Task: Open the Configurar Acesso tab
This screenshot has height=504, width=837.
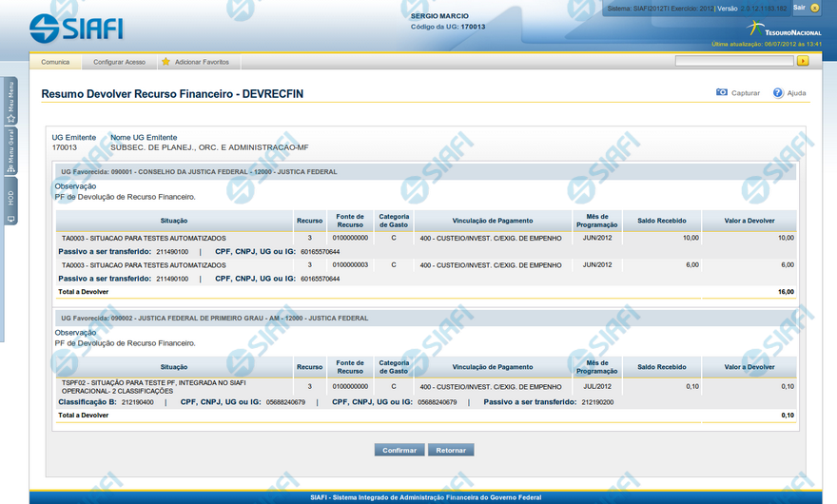Action: coord(119,62)
